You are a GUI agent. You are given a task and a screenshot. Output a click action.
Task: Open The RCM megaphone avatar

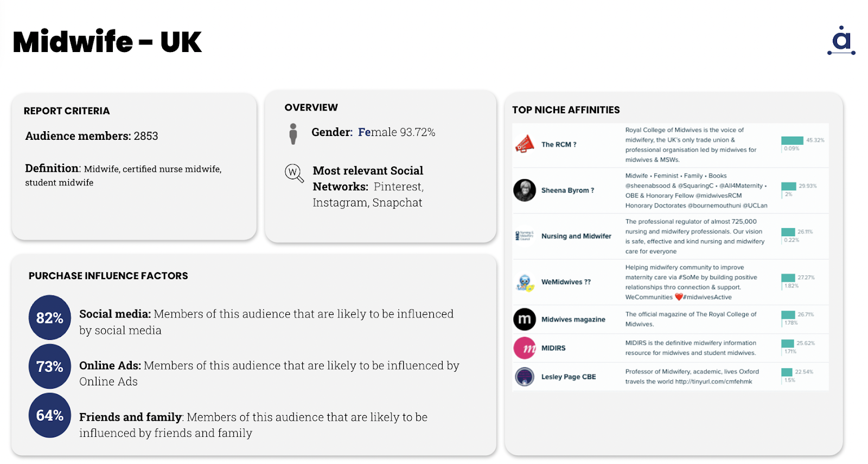525,144
